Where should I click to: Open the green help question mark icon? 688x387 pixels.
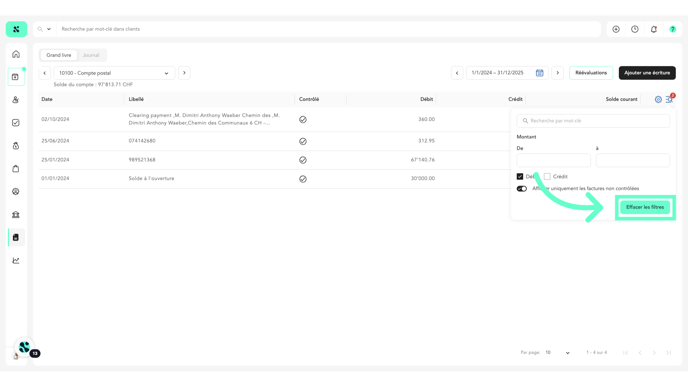[x=673, y=29]
